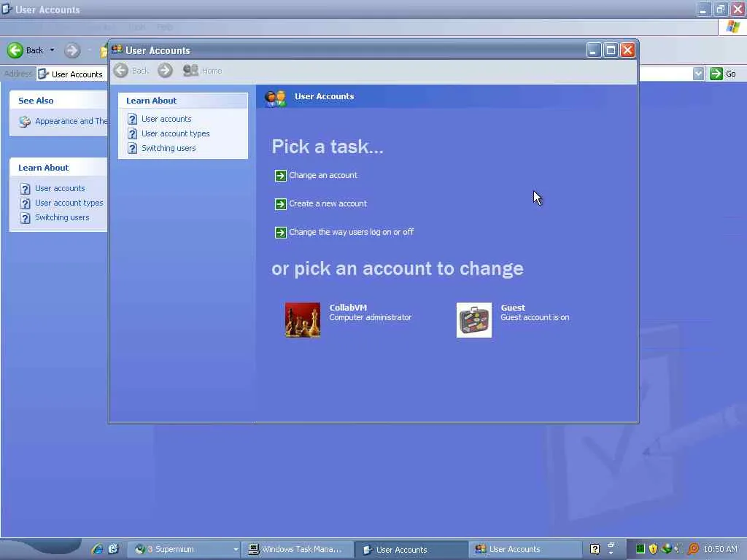Click the question icon beside User account types in the dialog
The image size is (747, 560).
(133, 134)
